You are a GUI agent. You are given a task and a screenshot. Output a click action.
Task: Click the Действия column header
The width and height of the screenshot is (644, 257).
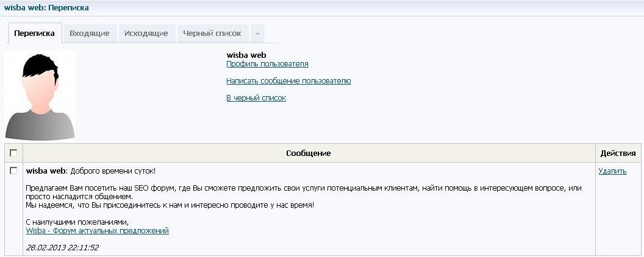(x=618, y=153)
